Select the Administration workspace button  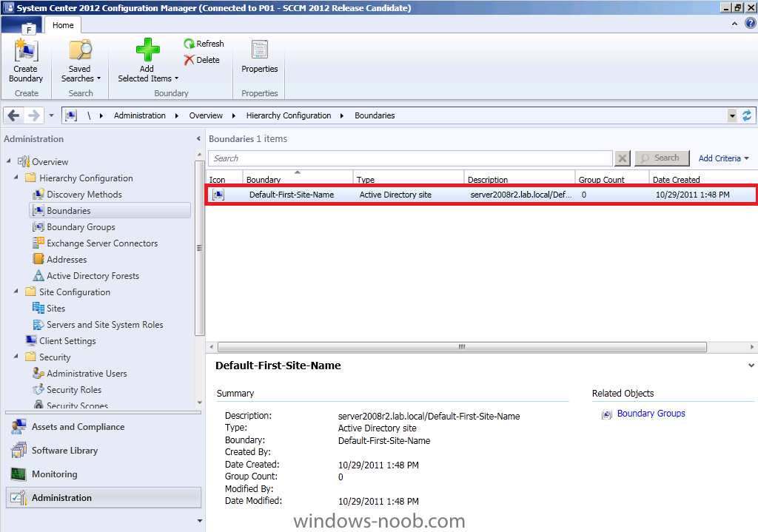point(104,497)
